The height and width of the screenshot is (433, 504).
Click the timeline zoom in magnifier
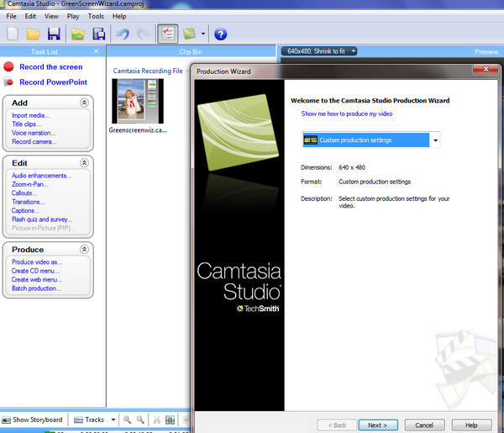(128, 420)
